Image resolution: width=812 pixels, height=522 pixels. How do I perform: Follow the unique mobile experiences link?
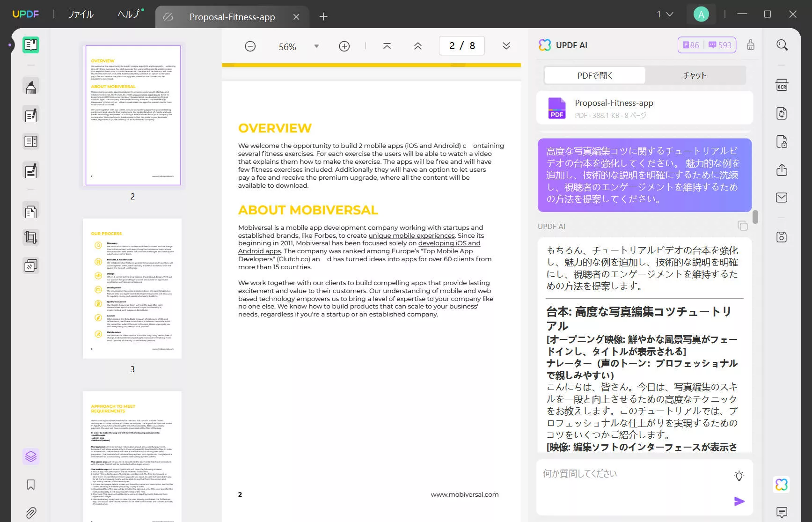tap(411, 235)
